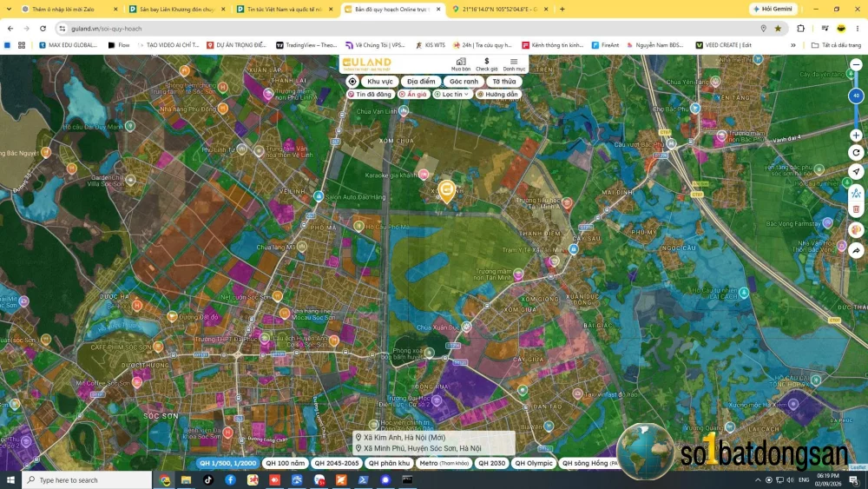Screen dimensions: 868x489
Task: Click the Windows taskbar search box
Action: point(87,479)
